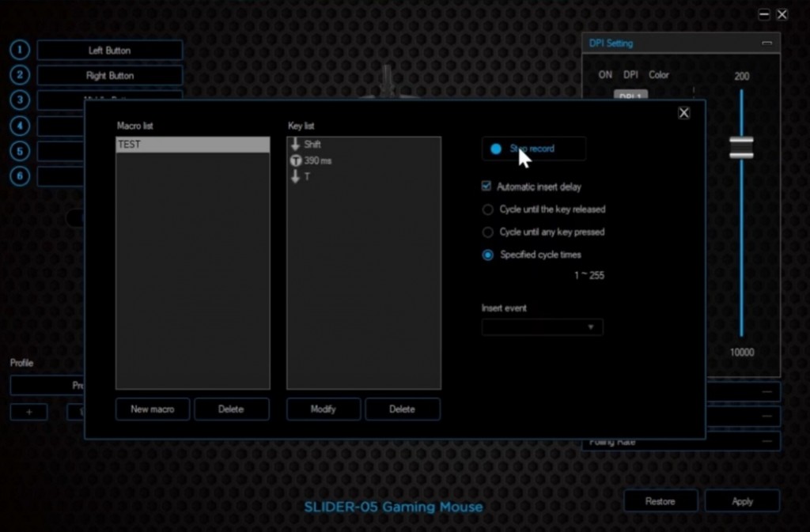810x532 pixels.
Task: Select Cycle until the key released
Action: 488,209
